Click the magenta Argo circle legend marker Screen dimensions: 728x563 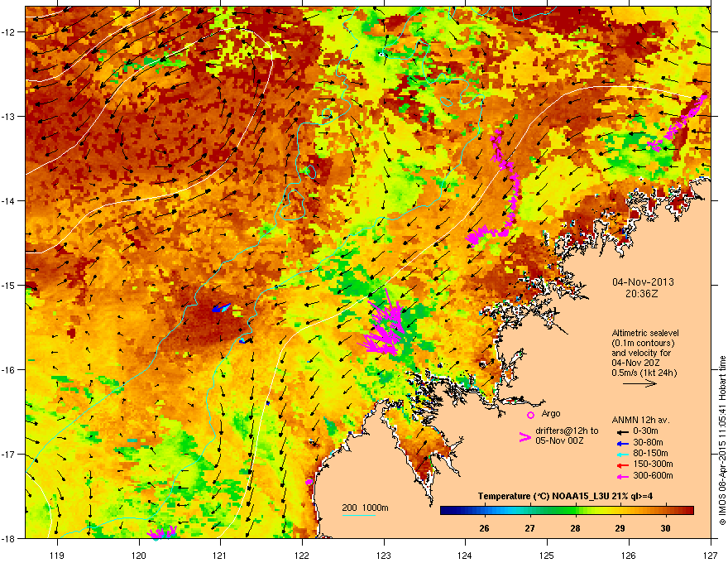click(x=530, y=415)
